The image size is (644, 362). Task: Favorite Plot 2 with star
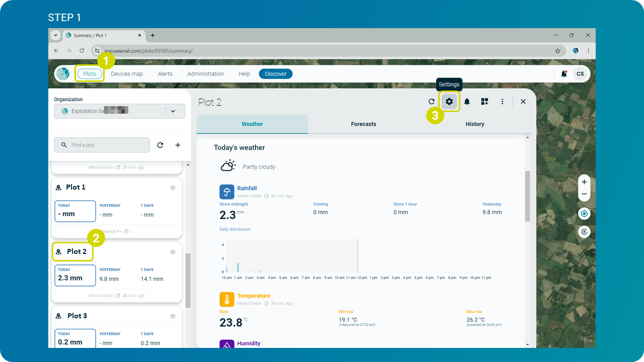point(173,252)
